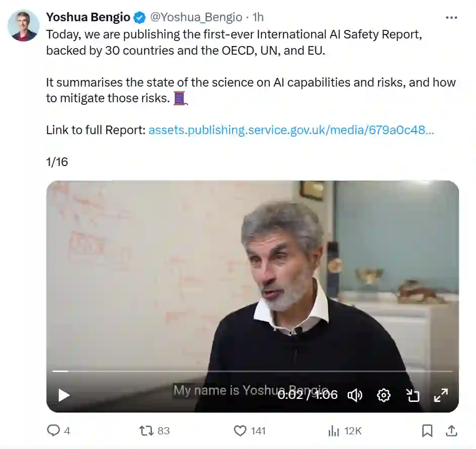Open the three-dot More options menu
The image size is (476, 449).
pyautogui.click(x=451, y=18)
